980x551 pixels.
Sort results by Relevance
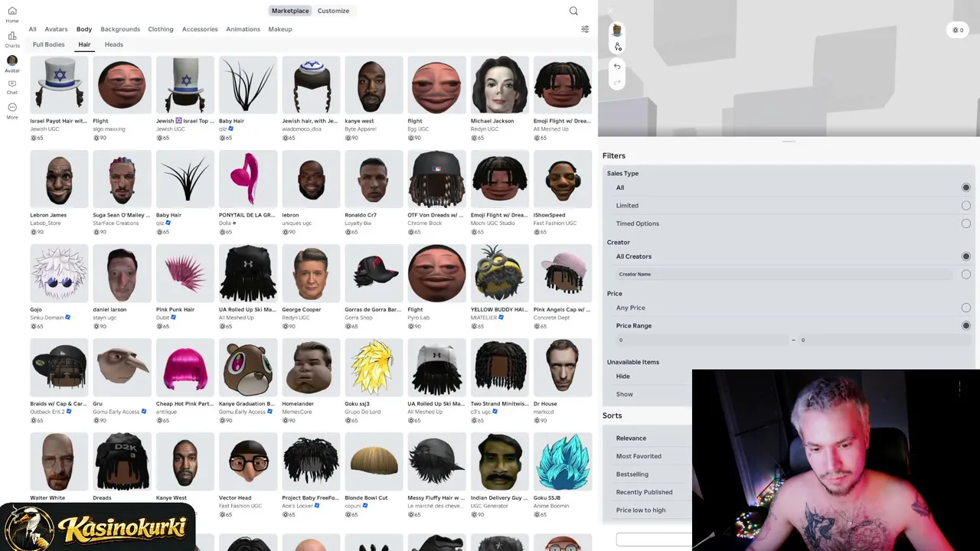coord(631,439)
